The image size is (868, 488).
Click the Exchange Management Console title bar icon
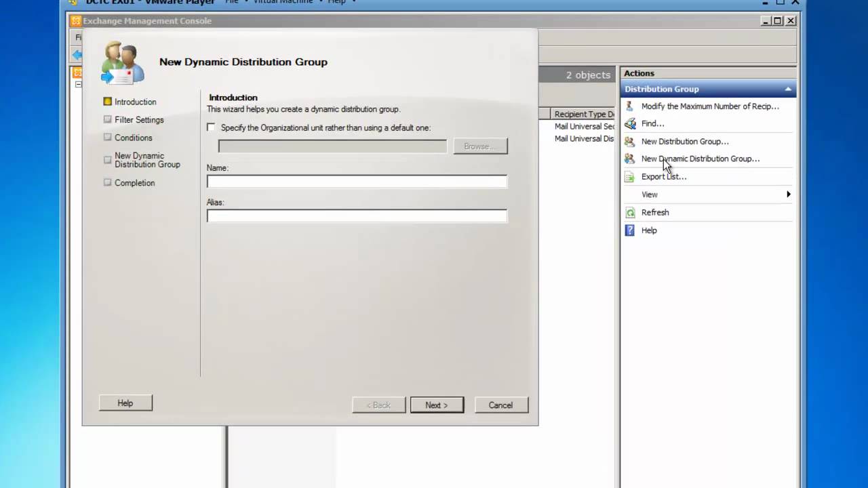coord(76,21)
